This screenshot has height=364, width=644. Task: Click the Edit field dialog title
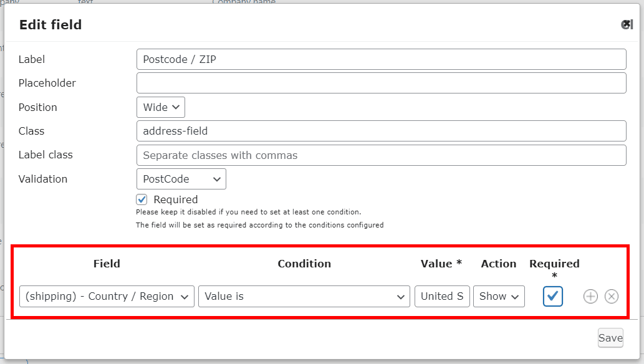[x=50, y=25]
